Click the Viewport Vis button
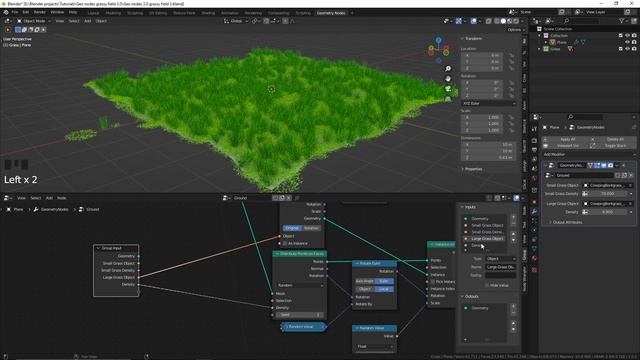 coord(568,146)
